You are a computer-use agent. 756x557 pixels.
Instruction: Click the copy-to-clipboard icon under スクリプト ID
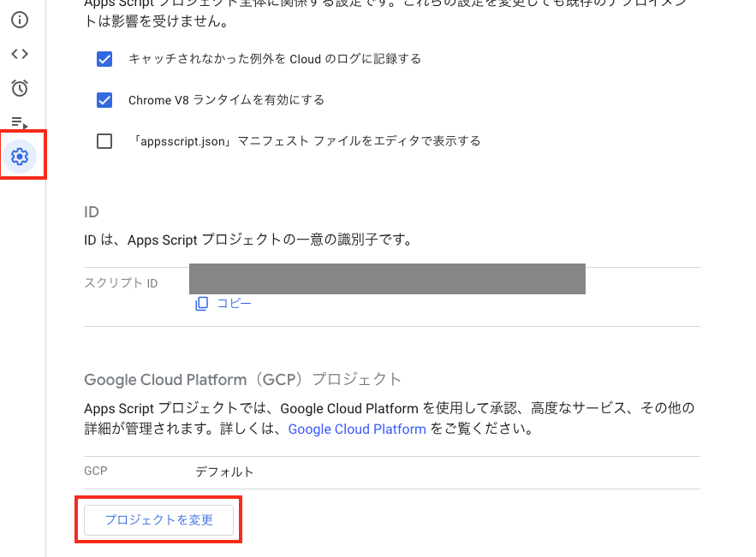tap(200, 304)
